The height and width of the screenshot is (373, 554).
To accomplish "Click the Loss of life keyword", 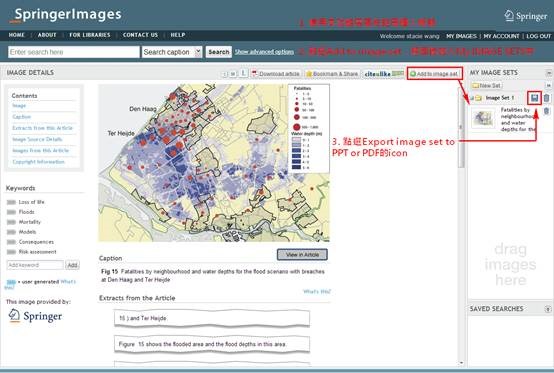I will pos(31,202).
